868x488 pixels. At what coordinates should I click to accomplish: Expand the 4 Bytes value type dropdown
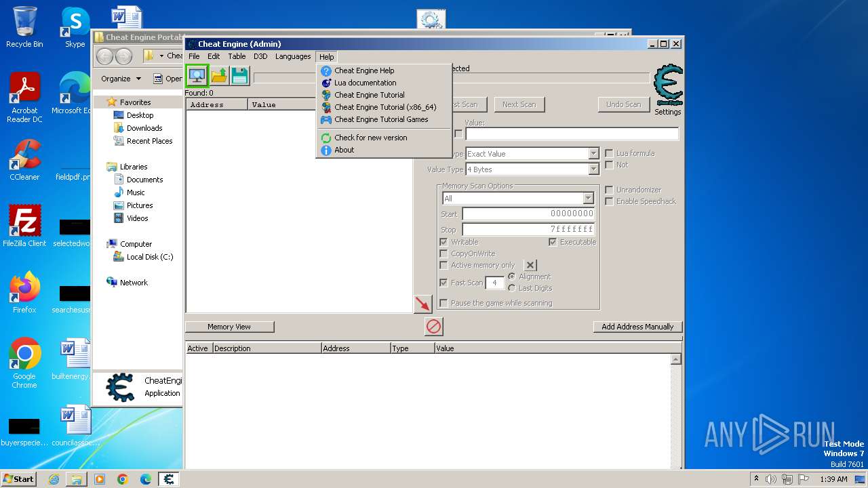point(593,169)
